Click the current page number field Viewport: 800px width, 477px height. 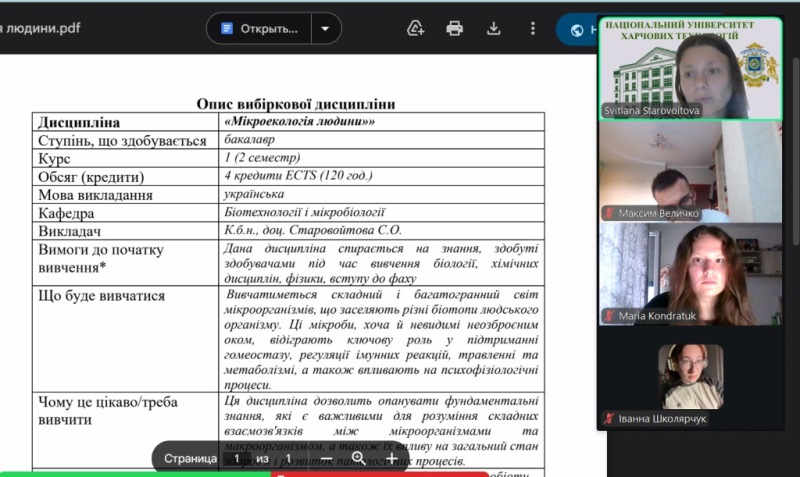point(237,459)
